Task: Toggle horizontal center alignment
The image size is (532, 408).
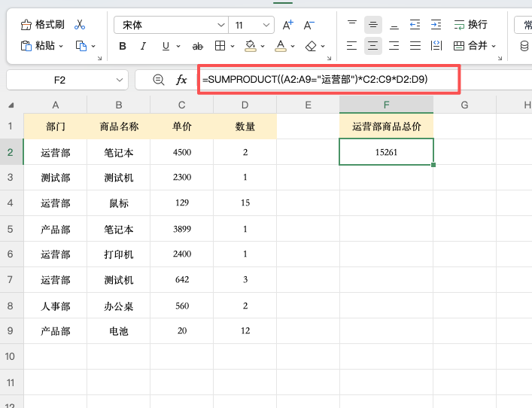Action: point(373,45)
